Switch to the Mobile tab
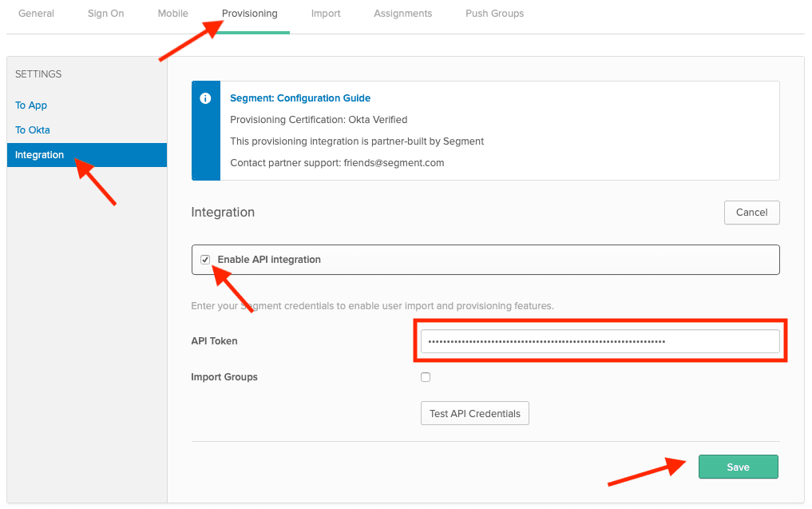The image size is (812, 509). click(172, 13)
